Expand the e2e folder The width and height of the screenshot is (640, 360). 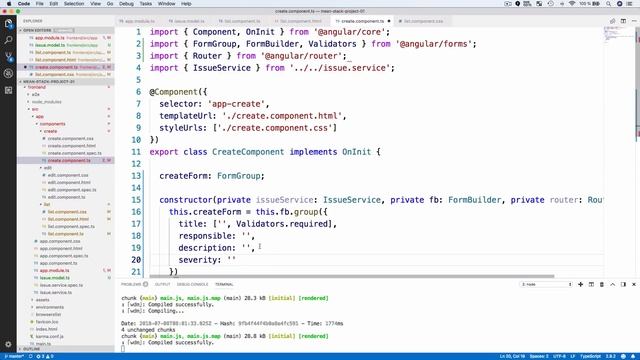tap(36, 94)
